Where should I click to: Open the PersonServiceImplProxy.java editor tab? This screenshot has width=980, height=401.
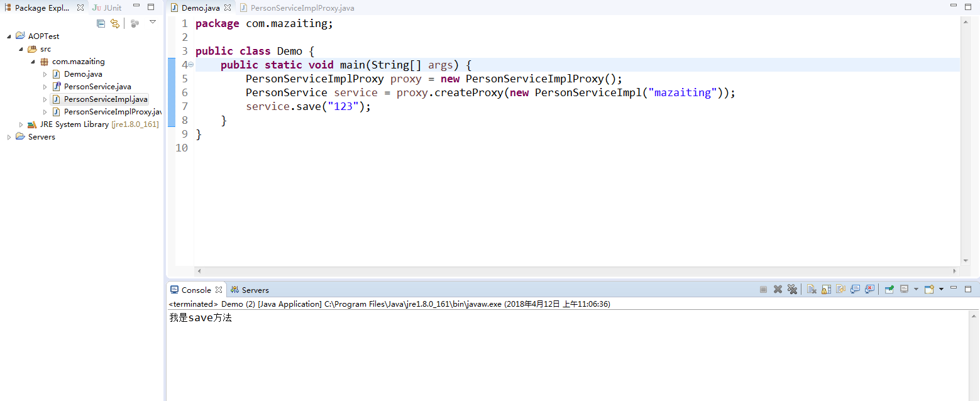(302, 8)
